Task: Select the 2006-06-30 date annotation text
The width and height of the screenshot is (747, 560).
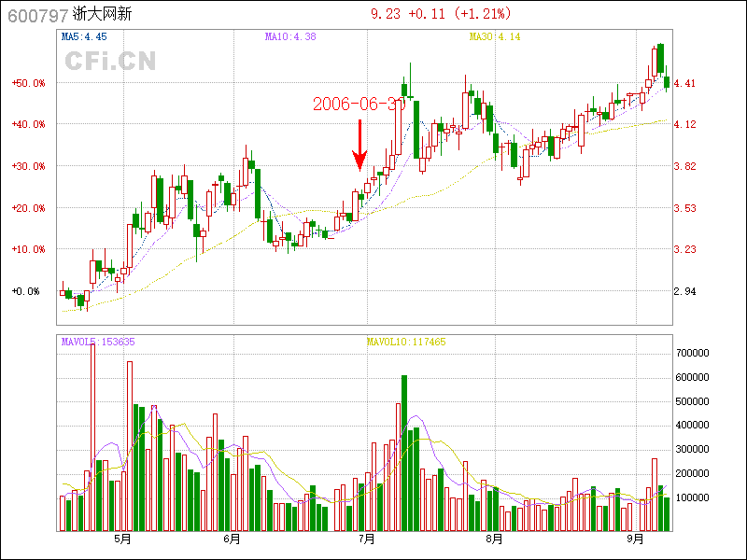Action: click(359, 104)
